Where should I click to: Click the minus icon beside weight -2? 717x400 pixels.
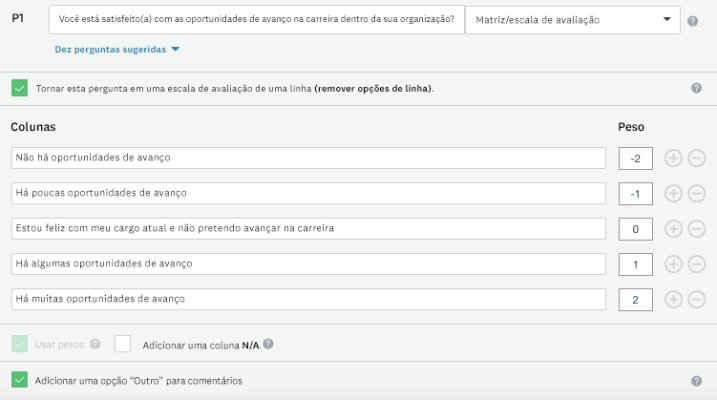[697, 158]
